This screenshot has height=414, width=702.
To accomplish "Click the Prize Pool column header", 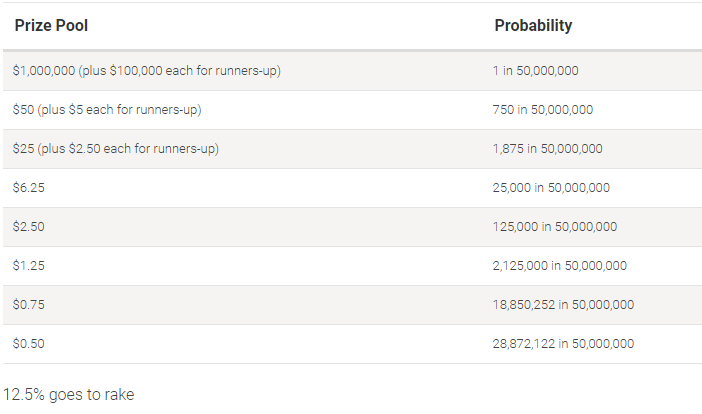I will (51, 26).
